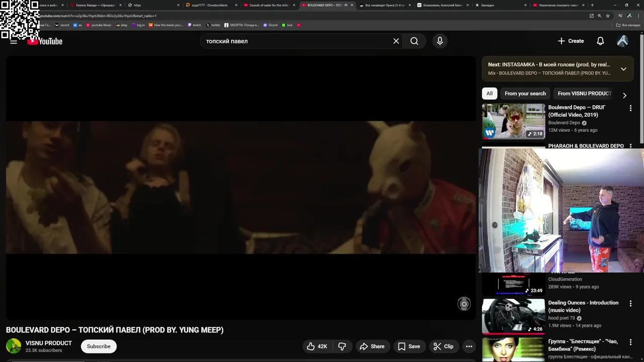The image size is (644, 362).
Task: Open the media control icon in toolbar
Action: point(620,16)
